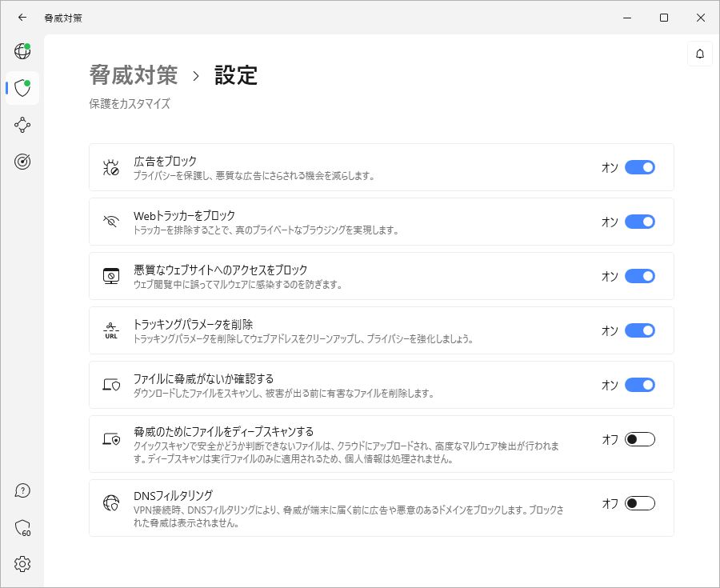720x588 pixels.
Task: Click the トラッキングパラメータを削除 URL icon
Action: [111, 330]
